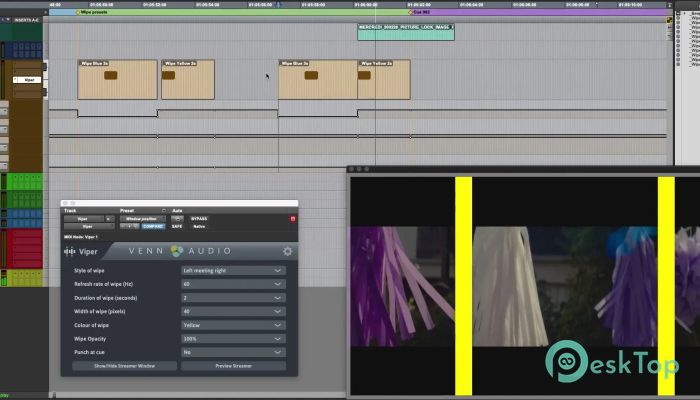The height and width of the screenshot is (400, 700).
Task: Open the Viper plugin settings gear
Action: point(288,251)
